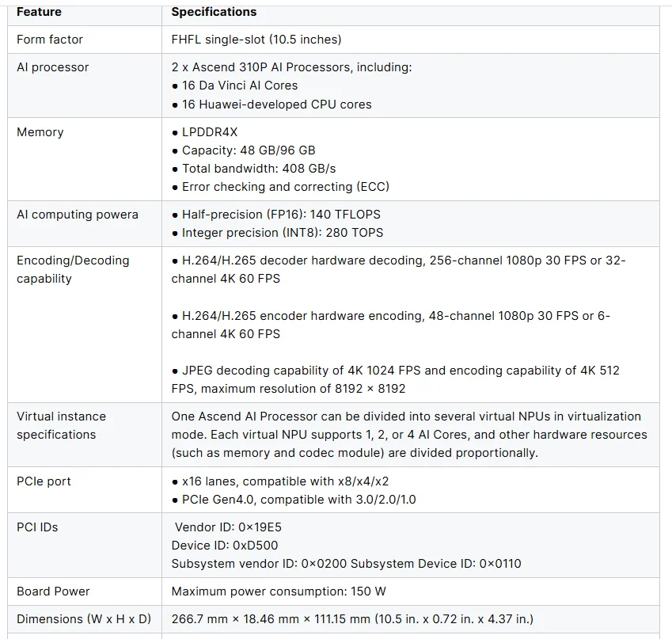Select the Encoding/Decoding capability label
Viewport: 672px width, 639px height.
point(73,269)
